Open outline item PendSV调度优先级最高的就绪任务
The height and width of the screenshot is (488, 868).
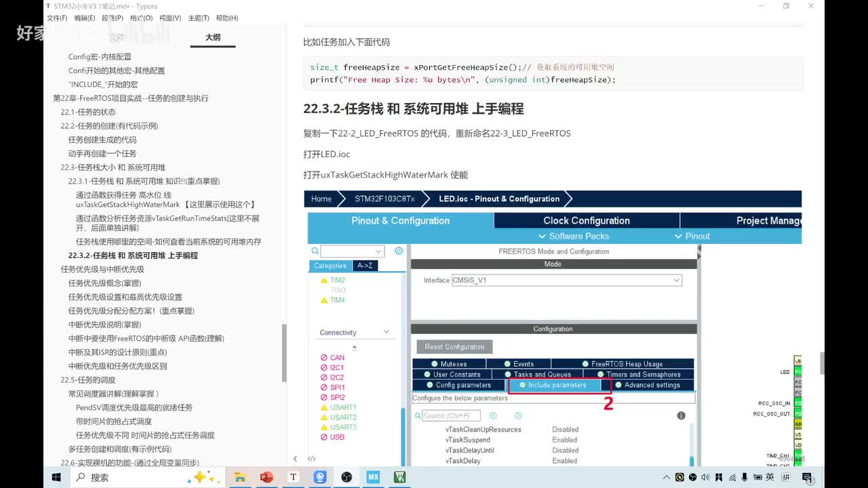[x=134, y=407]
